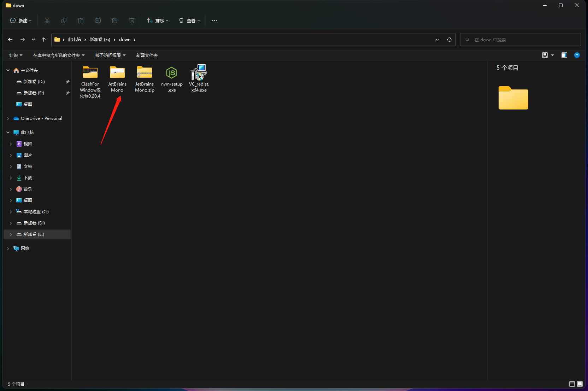
Task: Click the Rename icon in toolbar
Action: 98,21
